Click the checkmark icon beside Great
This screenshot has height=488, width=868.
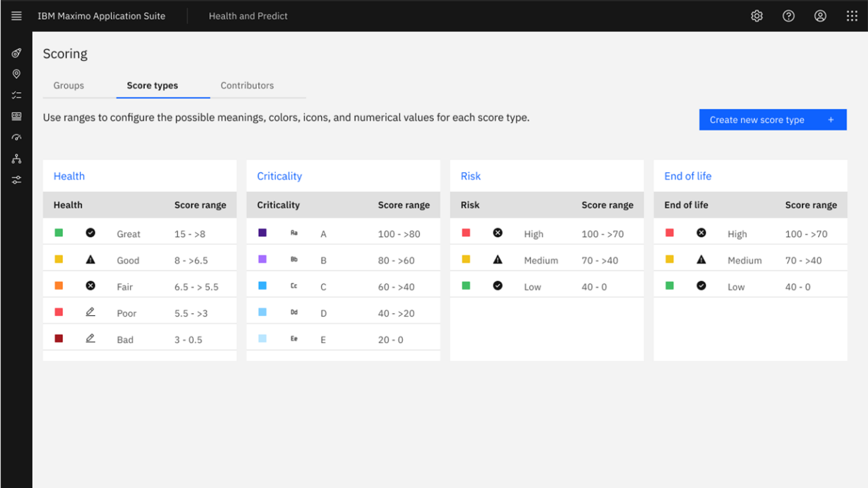(x=91, y=233)
